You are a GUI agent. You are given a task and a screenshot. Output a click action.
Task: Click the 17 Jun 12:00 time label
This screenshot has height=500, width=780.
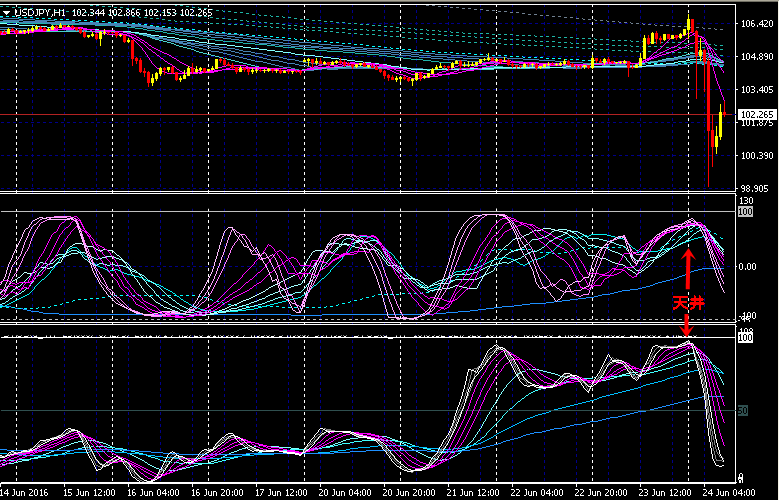282,493
